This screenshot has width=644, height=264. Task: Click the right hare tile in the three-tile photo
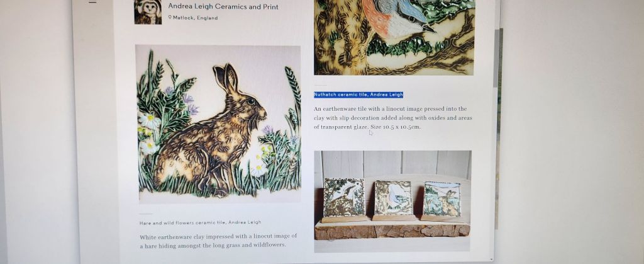pyautogui.click(x=442, y=199)
